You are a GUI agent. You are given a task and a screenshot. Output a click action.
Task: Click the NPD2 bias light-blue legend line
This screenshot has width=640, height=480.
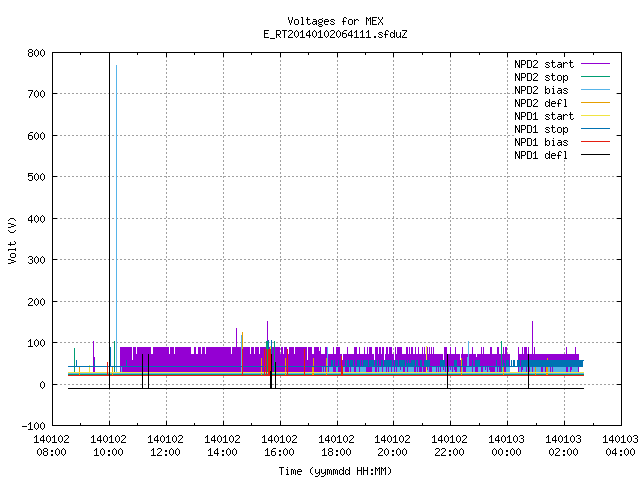click(x=596, y=90)
